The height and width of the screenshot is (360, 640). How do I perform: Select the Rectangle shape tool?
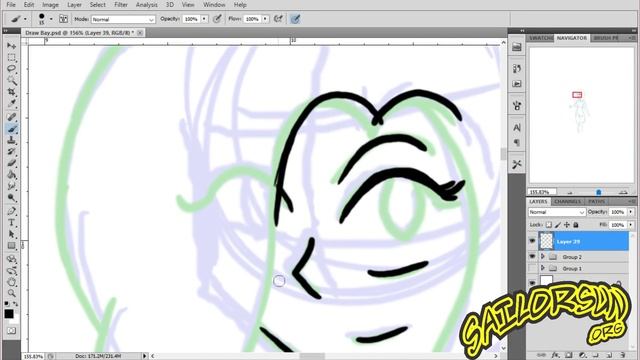11,246
